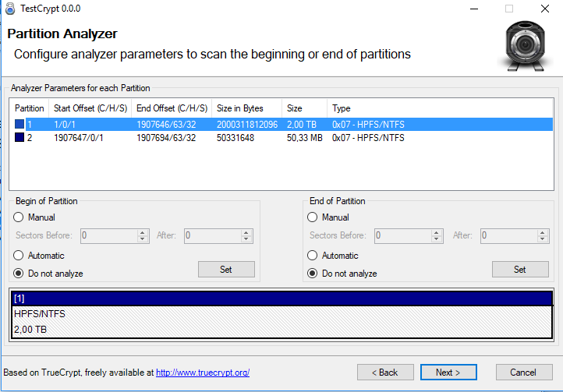Click the 2000311812096 size in bytes cell
The width and height of the screenshot is (563, 392).
pos(247,125)
